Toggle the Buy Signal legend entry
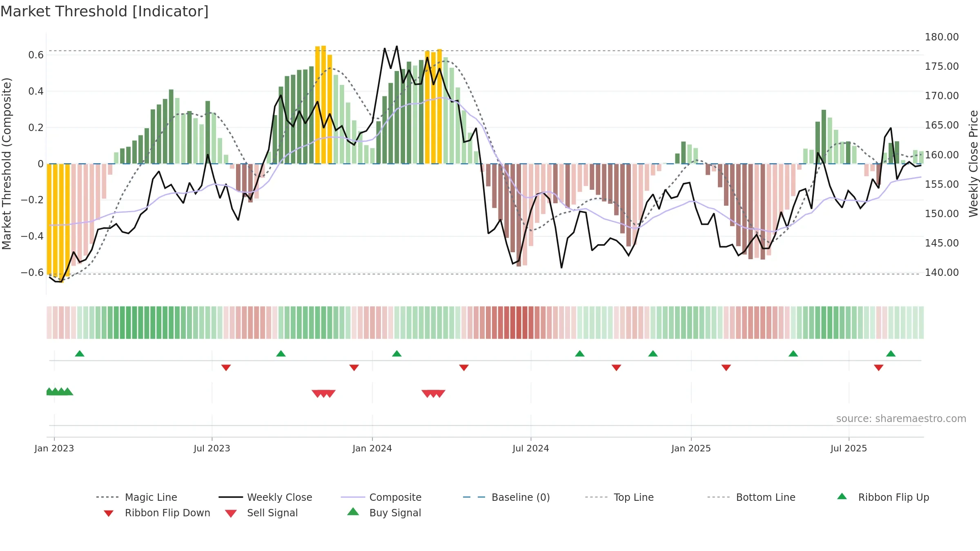The height and width of the screenshot is (551, 980). coord(384,513)
